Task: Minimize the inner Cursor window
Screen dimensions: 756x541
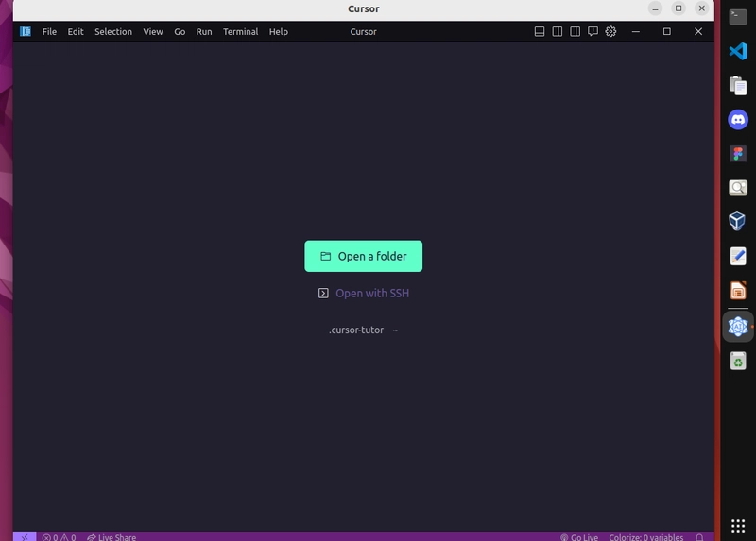Action: (x=635, y=31)
